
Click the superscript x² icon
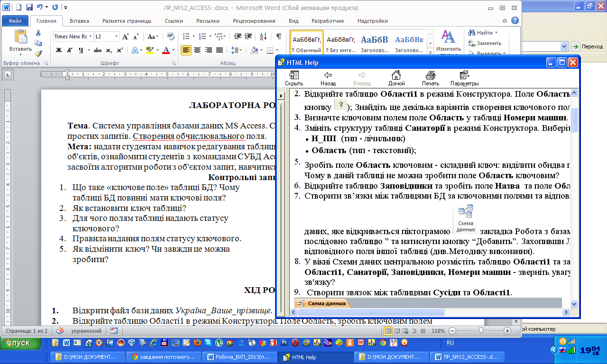(120, 50)
